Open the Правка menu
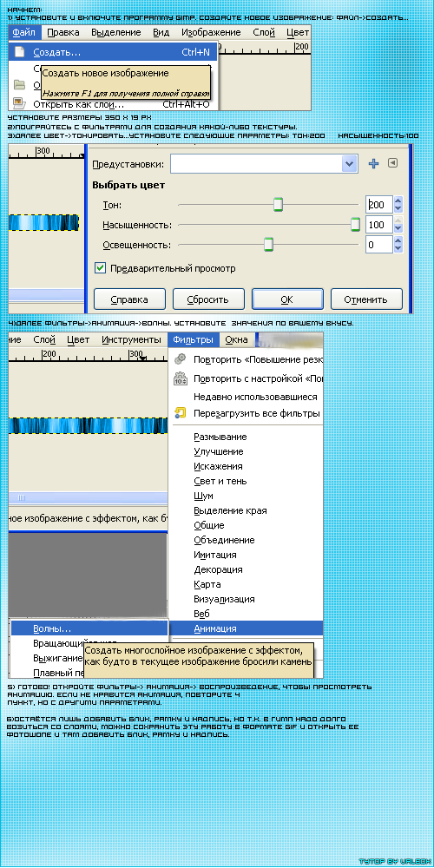Viewport: 434px width, 868px height. tap(62, 33)
